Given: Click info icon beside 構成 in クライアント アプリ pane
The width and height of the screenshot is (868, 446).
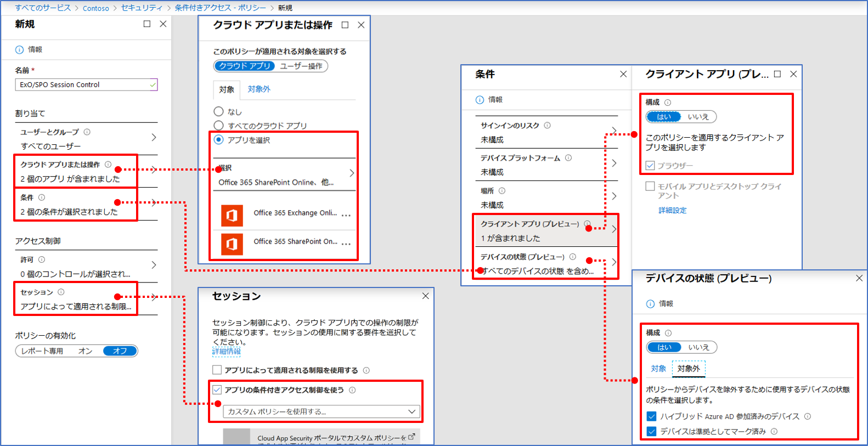Looking at the screenshot, I should tap(668, 102).
